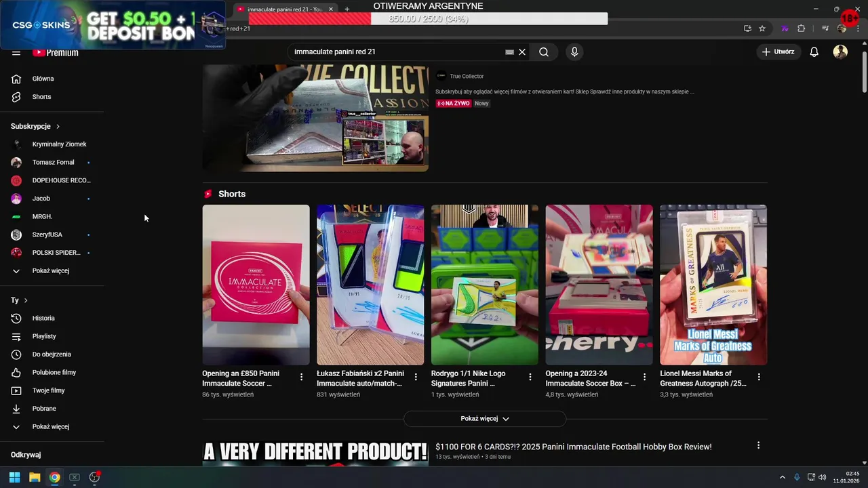Open the $1100 FOR 6 CARDS video title
The width and height of the screenshot is (868, 488).
click(x=574, y=447)
